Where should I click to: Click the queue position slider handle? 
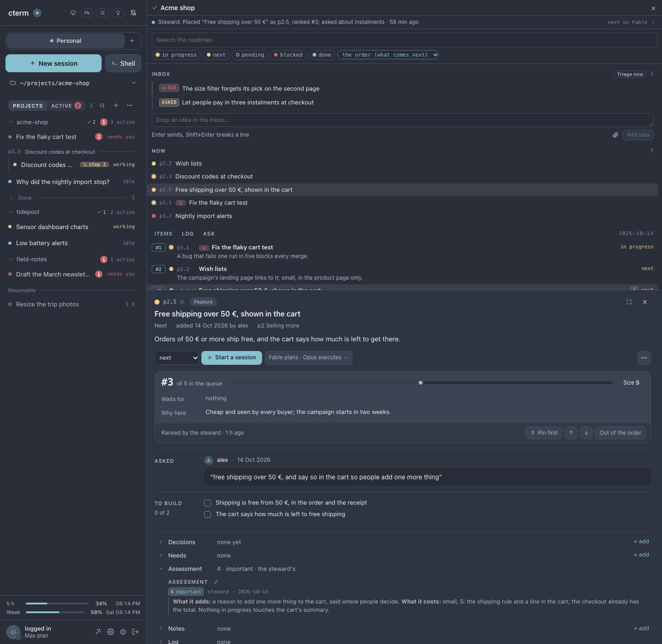421,383
